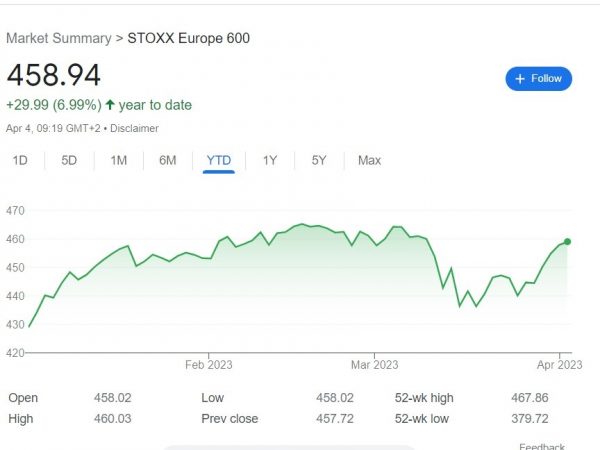Click the 52-wk high value 467.86
600x450 pixels.
[x=530, y=398]
